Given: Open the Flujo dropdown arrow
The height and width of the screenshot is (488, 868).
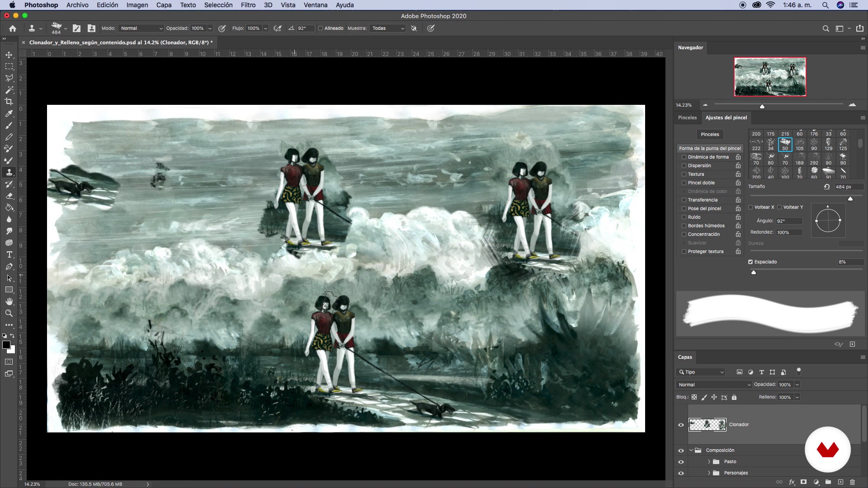Looking at the screenshot, I should (x=265, y=28).
